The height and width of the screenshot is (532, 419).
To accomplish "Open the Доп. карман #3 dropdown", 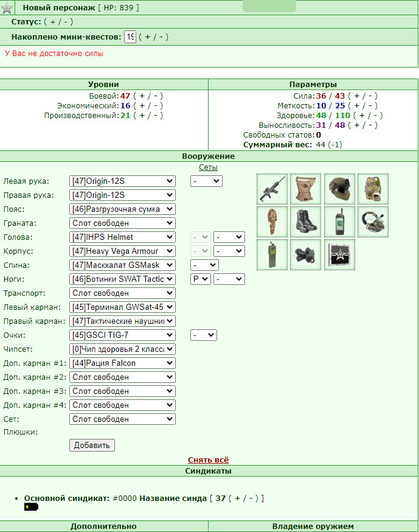I will 122,391.
